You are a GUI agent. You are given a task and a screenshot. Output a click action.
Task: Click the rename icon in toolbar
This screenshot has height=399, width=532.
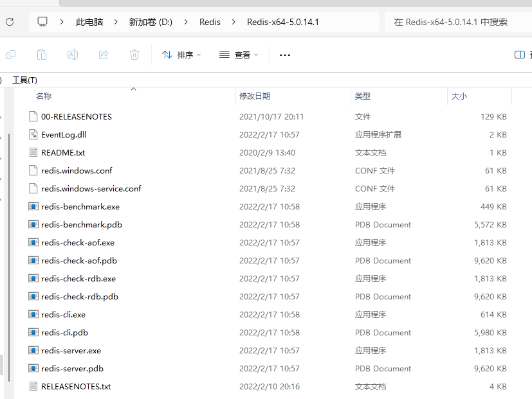(73, 55)
